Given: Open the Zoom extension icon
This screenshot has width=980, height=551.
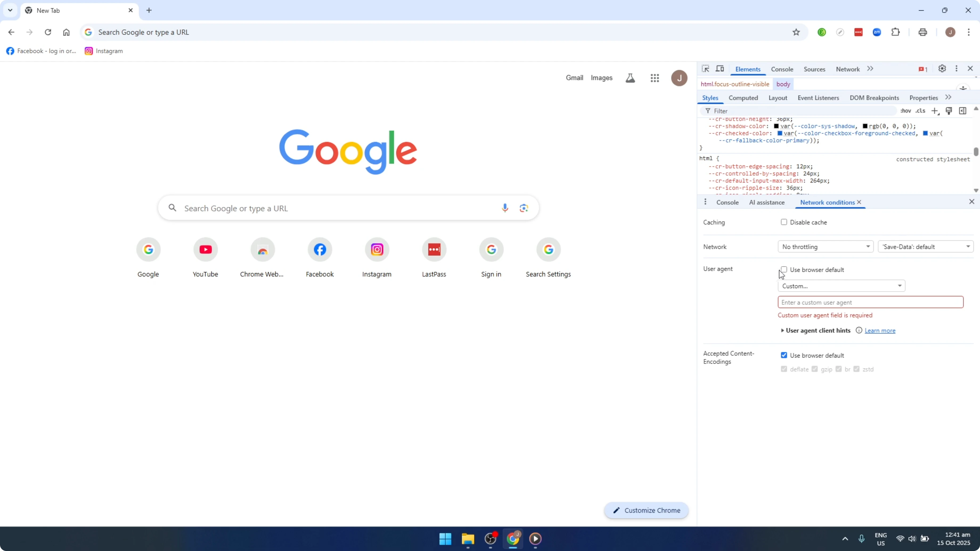Looking at the screenshot, I should pyautogui.click(x=877, y=32).
